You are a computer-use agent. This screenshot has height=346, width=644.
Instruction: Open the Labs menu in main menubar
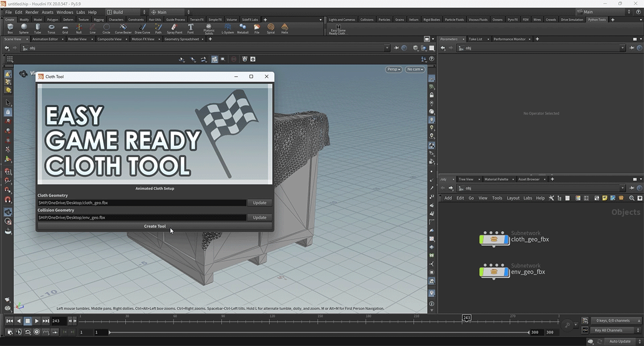80,12
